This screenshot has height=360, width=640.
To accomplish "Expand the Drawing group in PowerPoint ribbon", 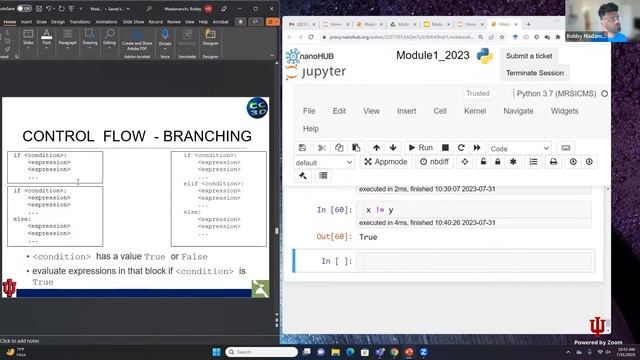I will tap(90, 39).
